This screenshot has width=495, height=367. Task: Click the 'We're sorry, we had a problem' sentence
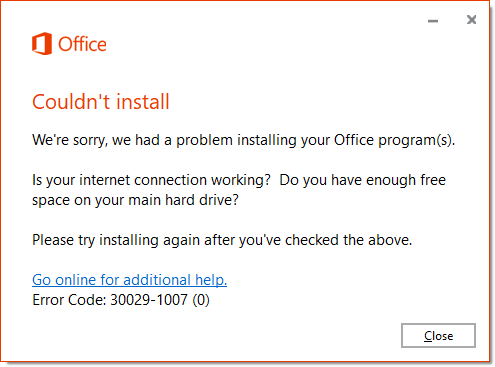[243, 140]
